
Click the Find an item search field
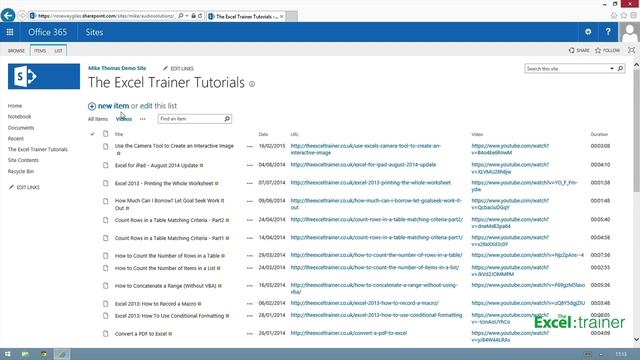[x=191, y=119]
